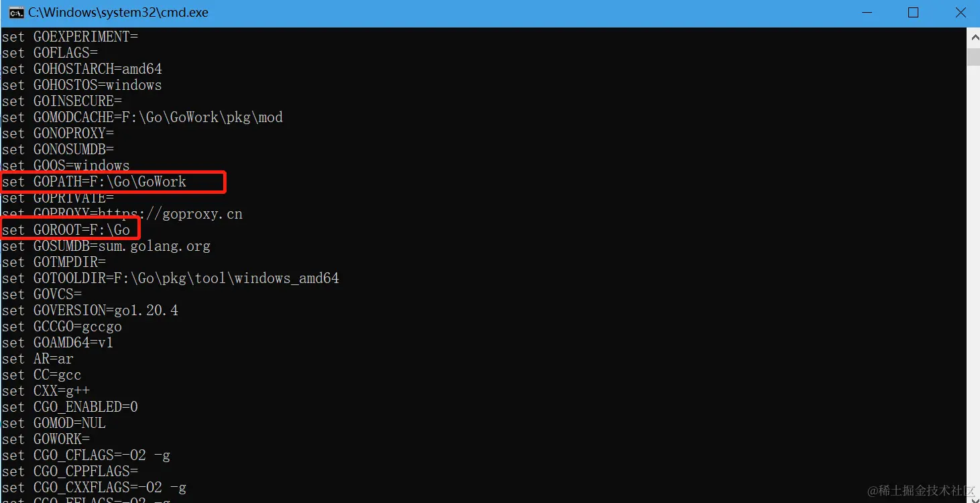Click the line set GOROOT=F:\Go
This screenshot has width=980, height=503.
coord(66,230)
